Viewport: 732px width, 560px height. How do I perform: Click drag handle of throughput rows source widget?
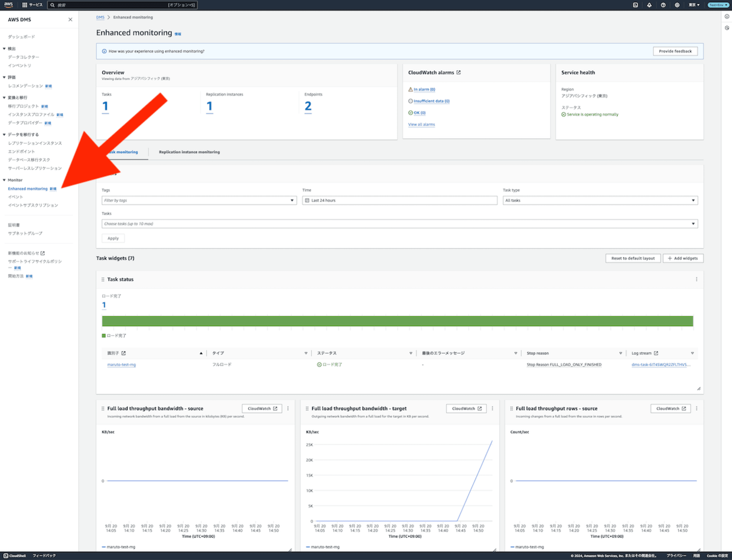point(512,408)
